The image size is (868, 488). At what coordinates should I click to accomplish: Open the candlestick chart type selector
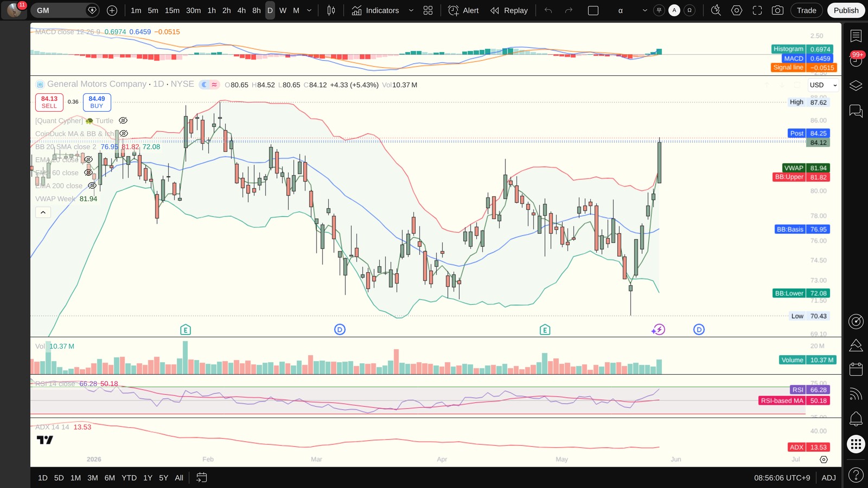pos(331,10)
